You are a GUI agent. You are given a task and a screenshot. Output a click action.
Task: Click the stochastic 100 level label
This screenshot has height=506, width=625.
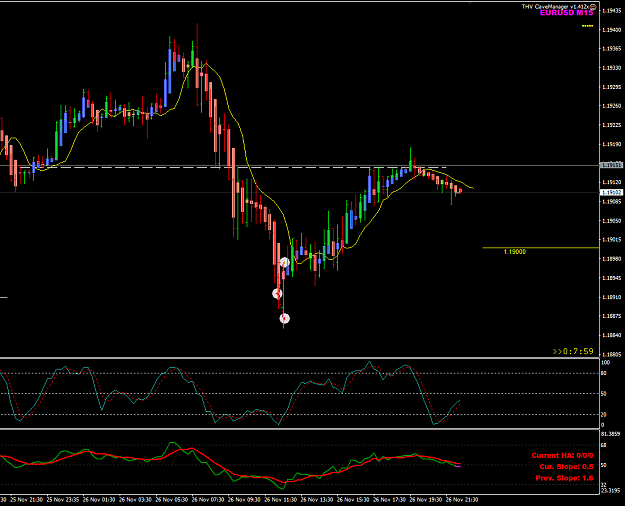(x=605, y=362)
